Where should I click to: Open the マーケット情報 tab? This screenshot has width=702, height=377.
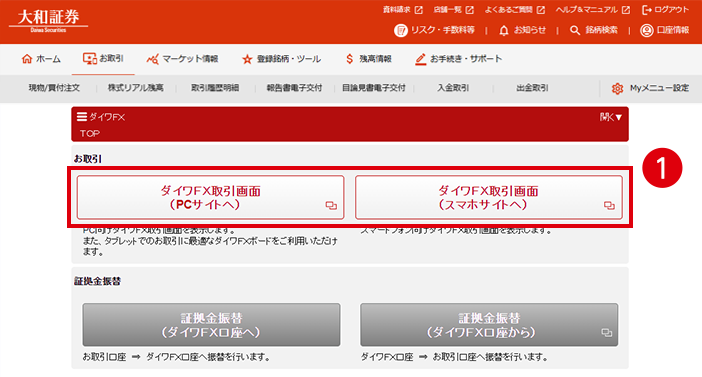tap(182, 59)
